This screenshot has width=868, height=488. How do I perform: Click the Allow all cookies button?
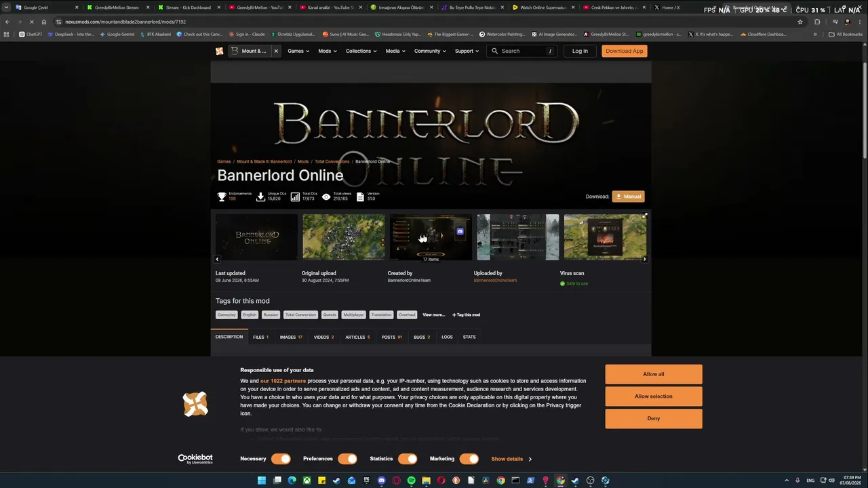tap(654, 374)
